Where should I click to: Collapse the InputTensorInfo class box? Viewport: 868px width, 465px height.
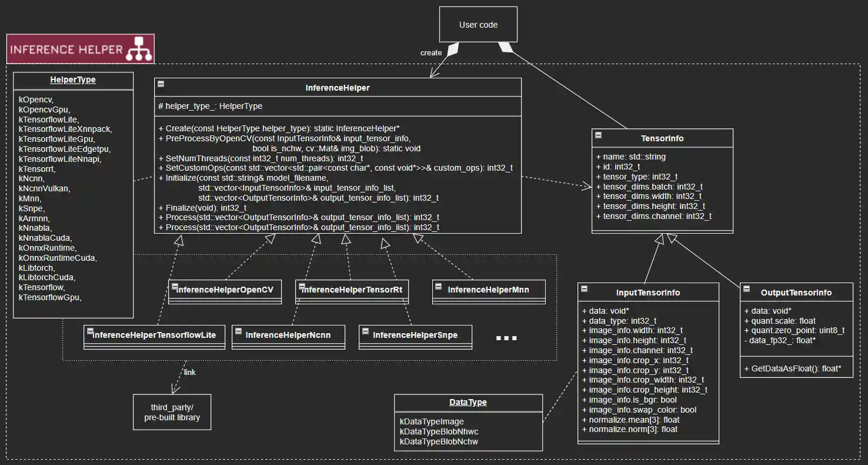[583, 288]
